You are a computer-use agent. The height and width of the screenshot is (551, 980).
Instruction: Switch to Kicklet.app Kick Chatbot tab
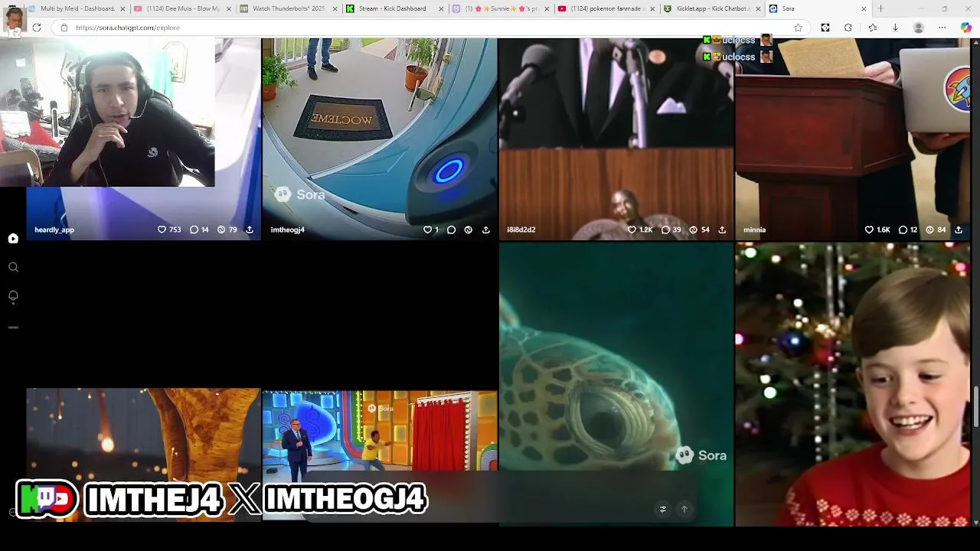click(x=712, y=8)
